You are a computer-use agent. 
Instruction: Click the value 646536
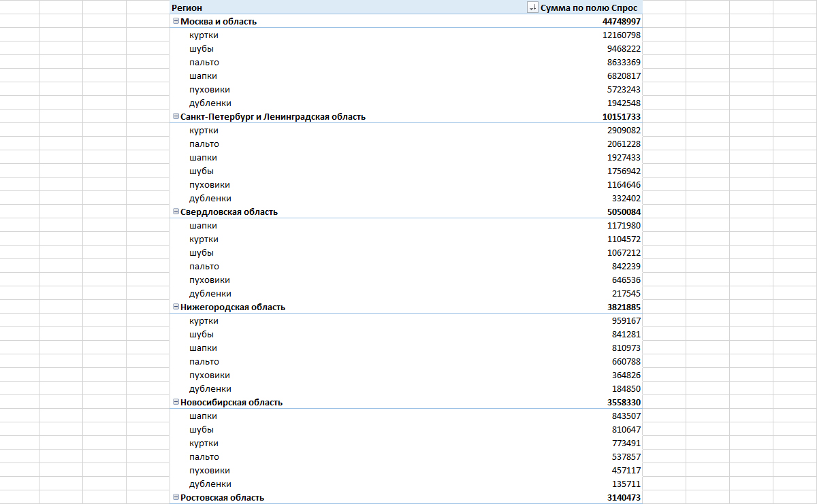626,280
